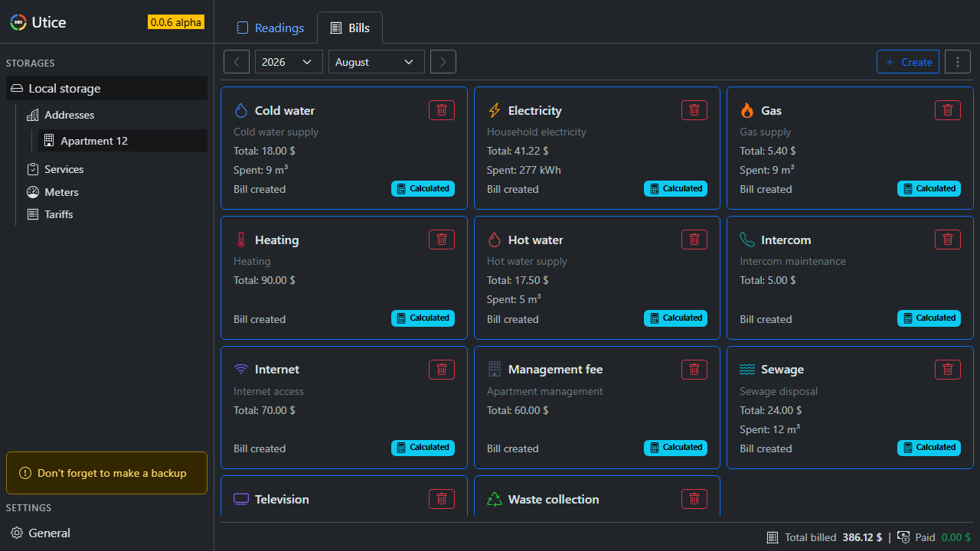
Task: Delete the Television bill
Action: coord(442,499)
